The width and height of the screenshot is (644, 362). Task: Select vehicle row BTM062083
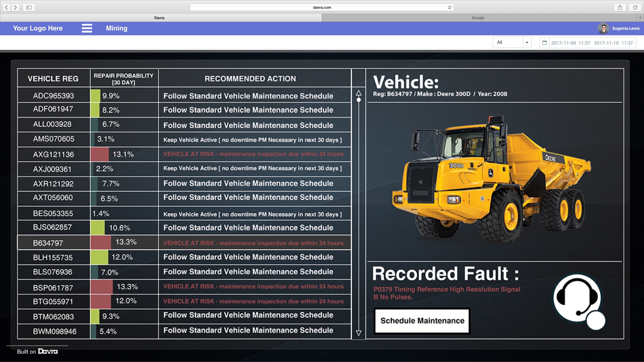coord(184,316)
